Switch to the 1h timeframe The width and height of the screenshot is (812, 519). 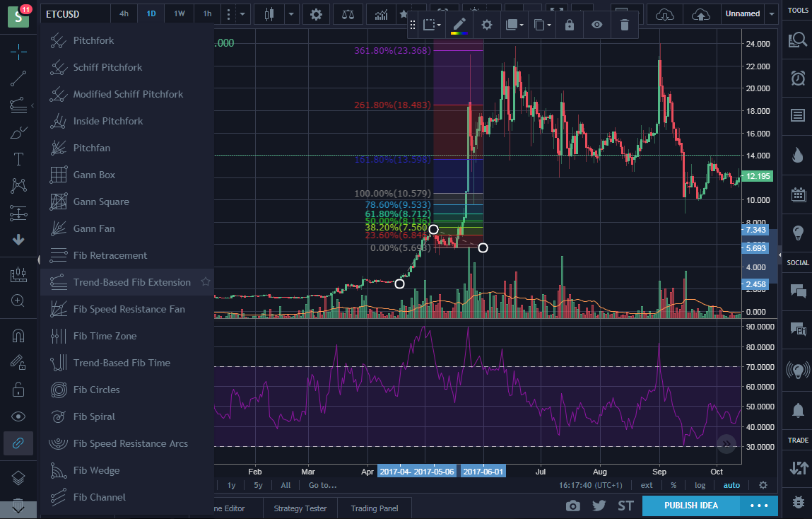point(207,14)
